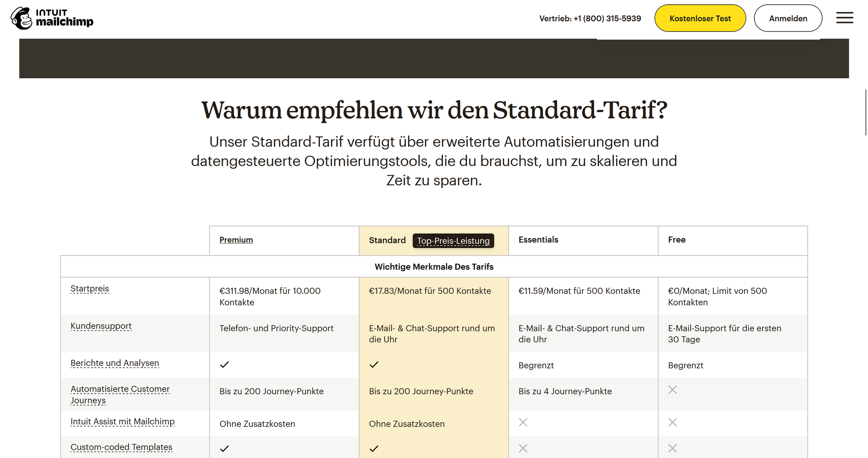Screen dimensions: 868x458
Task: Click Premium checkmark for Berichte und Analysen
Action: click(x=225, y=365)
